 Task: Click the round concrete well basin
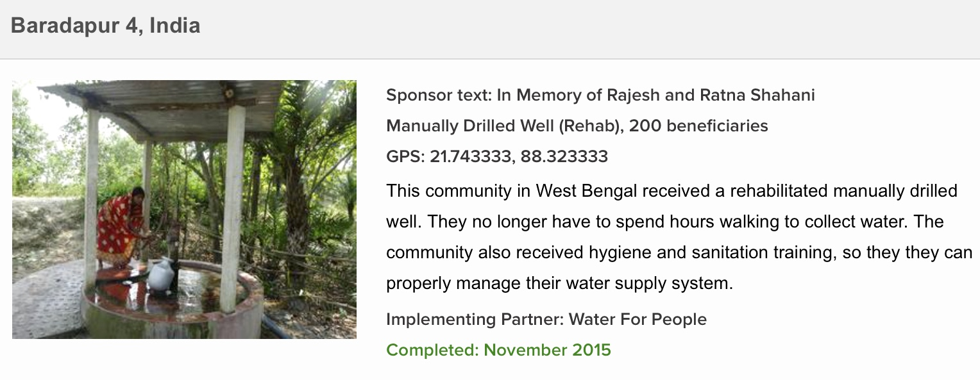point(172,302)
